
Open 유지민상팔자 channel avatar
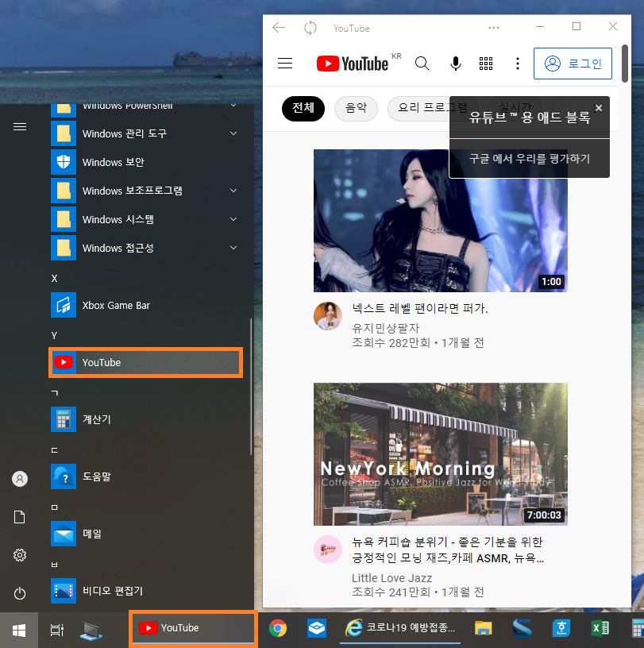328,316
